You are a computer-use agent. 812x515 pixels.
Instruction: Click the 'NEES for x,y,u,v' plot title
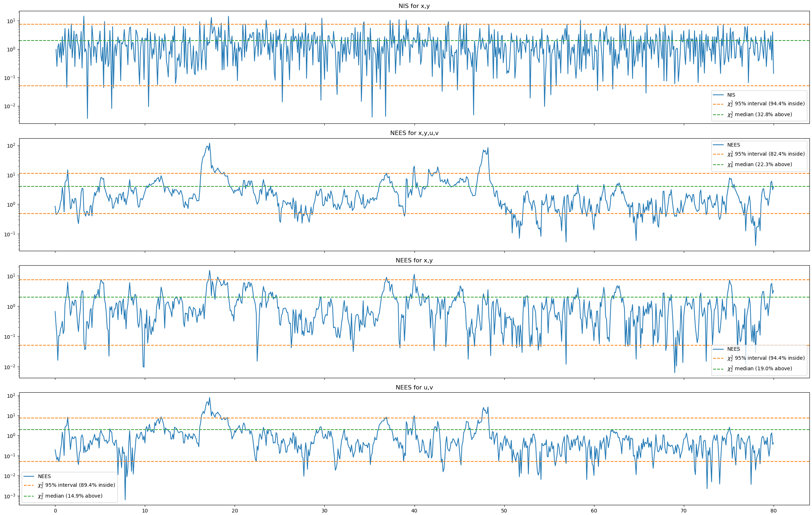point(414,133)
